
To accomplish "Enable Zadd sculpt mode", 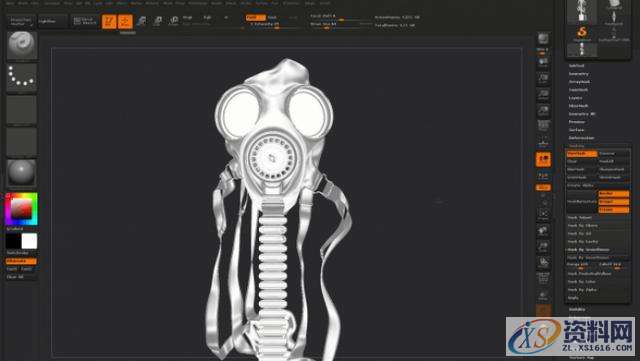I will (256, 18).
